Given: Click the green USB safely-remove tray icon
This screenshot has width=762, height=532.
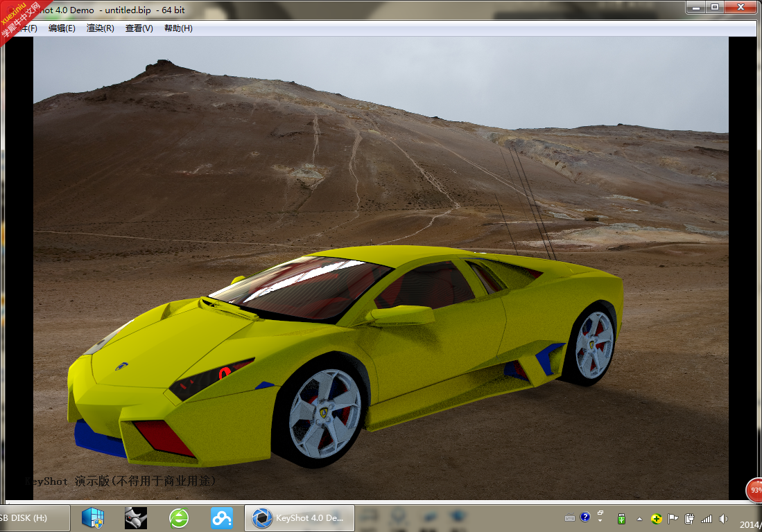Looking at the screenshot, I should 621,519.
